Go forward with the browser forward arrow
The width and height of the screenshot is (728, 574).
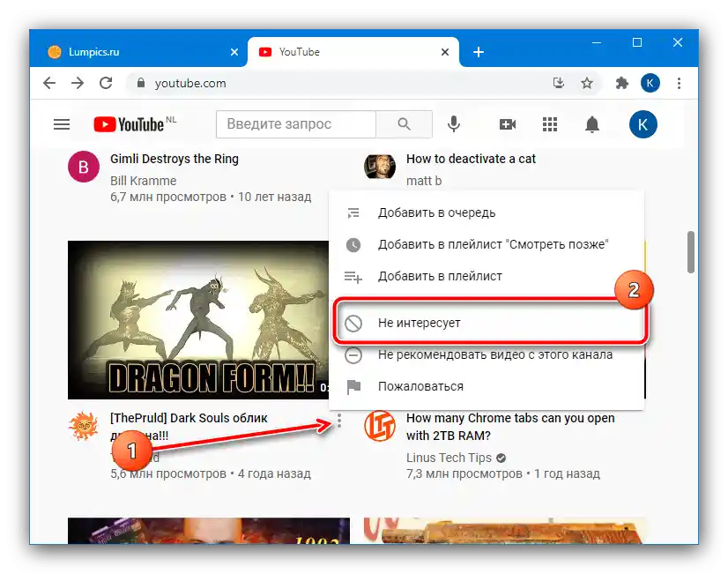[x=78, y=83]
